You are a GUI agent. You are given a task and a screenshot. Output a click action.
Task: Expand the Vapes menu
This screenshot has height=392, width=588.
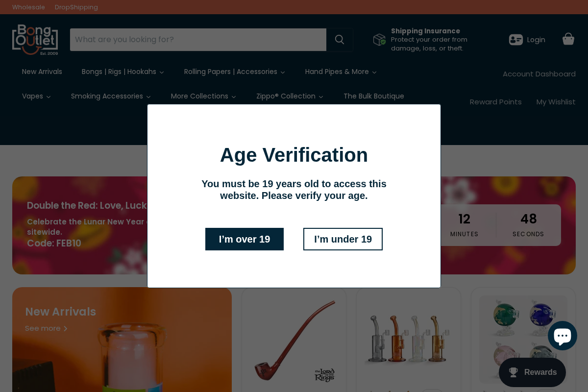click(36, 97)
